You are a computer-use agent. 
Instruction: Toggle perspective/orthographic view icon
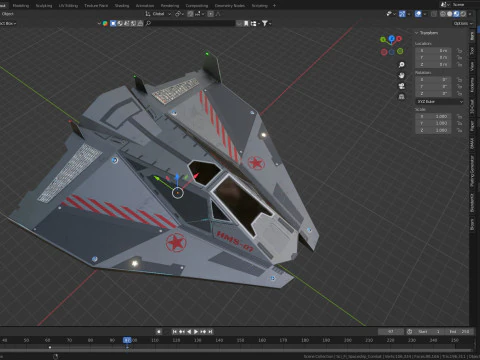tap(402, 97)
